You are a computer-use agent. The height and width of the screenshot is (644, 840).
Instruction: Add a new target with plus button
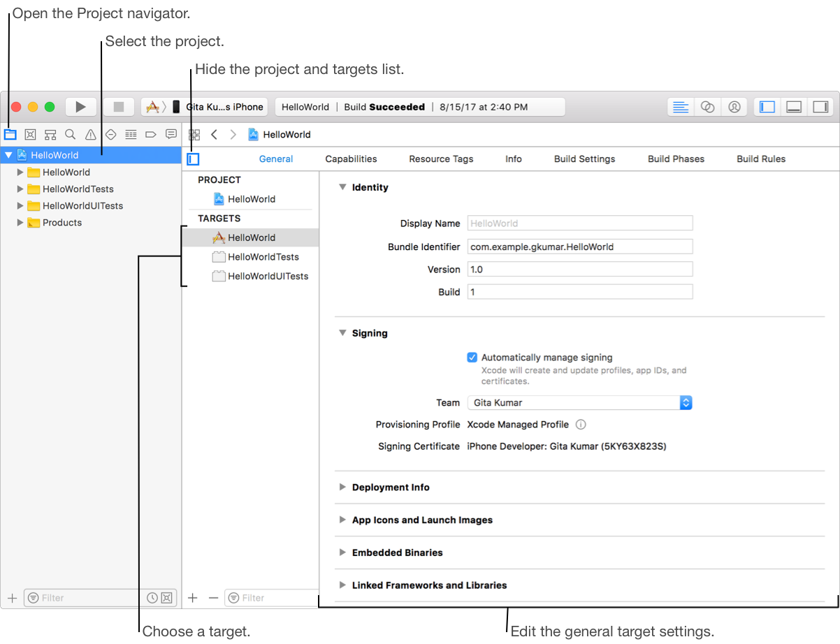click(194, 598)
